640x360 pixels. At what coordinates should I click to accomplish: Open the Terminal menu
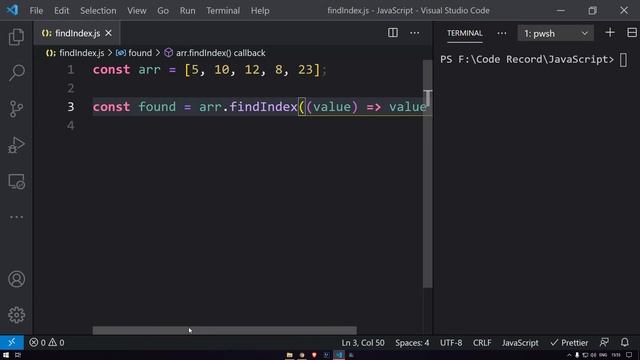[x=223, y=11]
